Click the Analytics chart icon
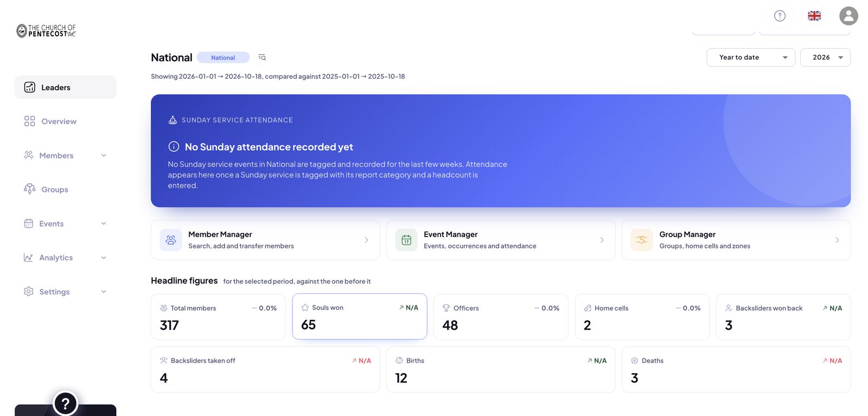The width and height of the screenshot is (868, 416). click(x=28, y=258)
